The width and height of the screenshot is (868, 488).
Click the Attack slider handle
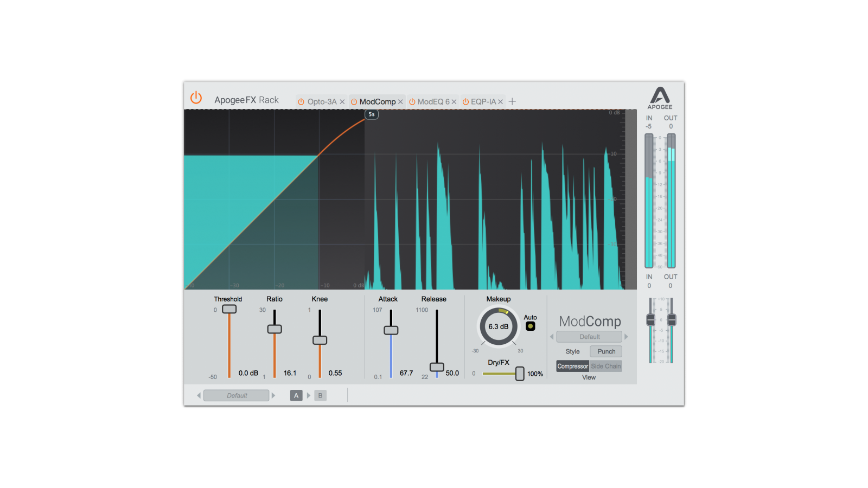(x=391, y=330)
